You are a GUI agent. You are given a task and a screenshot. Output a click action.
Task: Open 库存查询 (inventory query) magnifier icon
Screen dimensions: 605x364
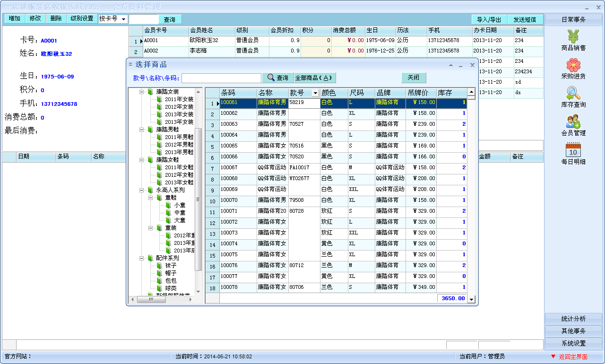(573, 94)
